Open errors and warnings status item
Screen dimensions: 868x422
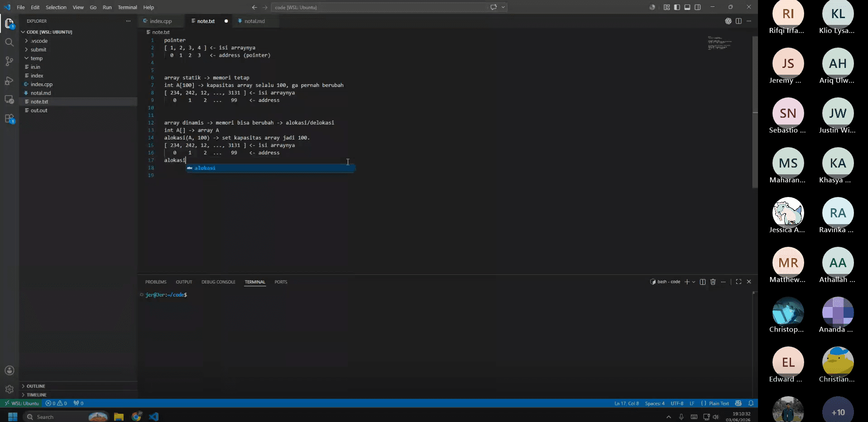click(x=56, y=403)
